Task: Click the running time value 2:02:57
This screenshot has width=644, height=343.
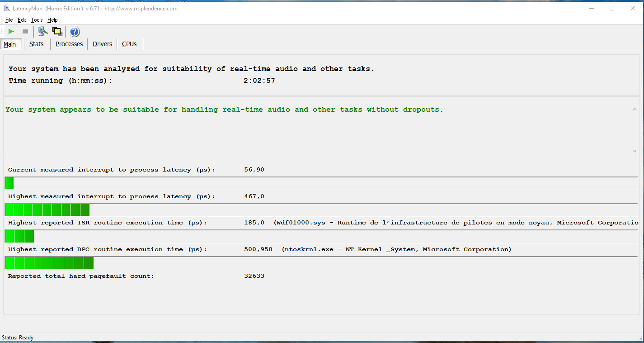Action: (x=259, y=81)
